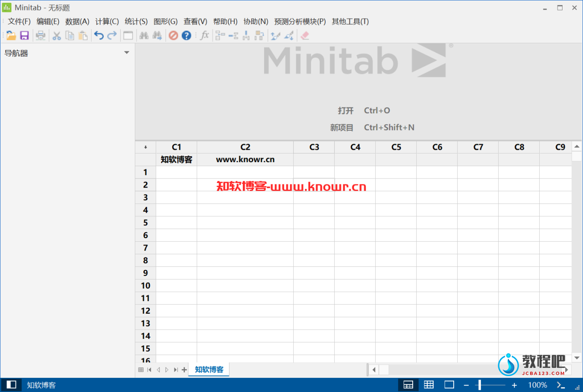583x392 pixels.
Task: Click the brush icon with up arrow
Action: point(275,36)
